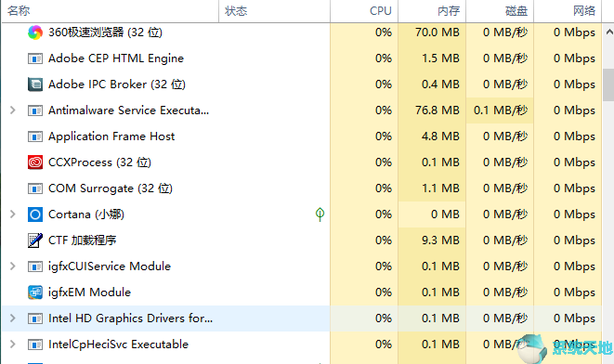Click the CCXProcess Creative Cloud icon
Viewport: 614px width, 364px height.
(x=35, y=162)
